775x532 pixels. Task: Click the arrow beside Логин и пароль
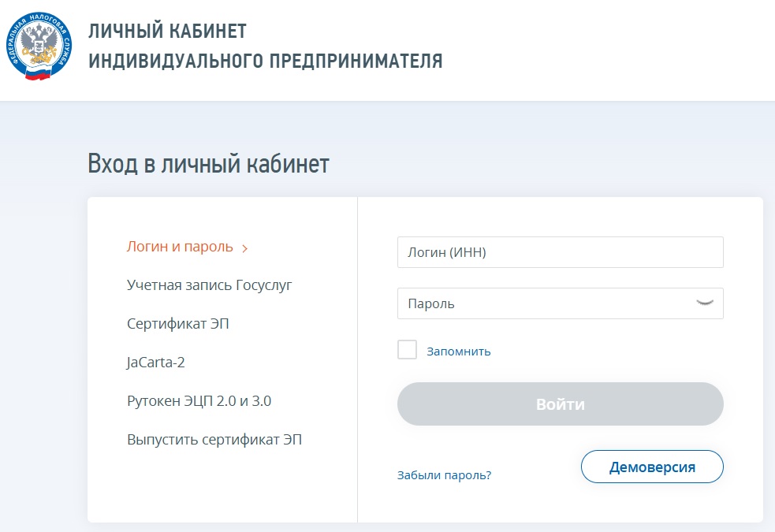[245, 248]
